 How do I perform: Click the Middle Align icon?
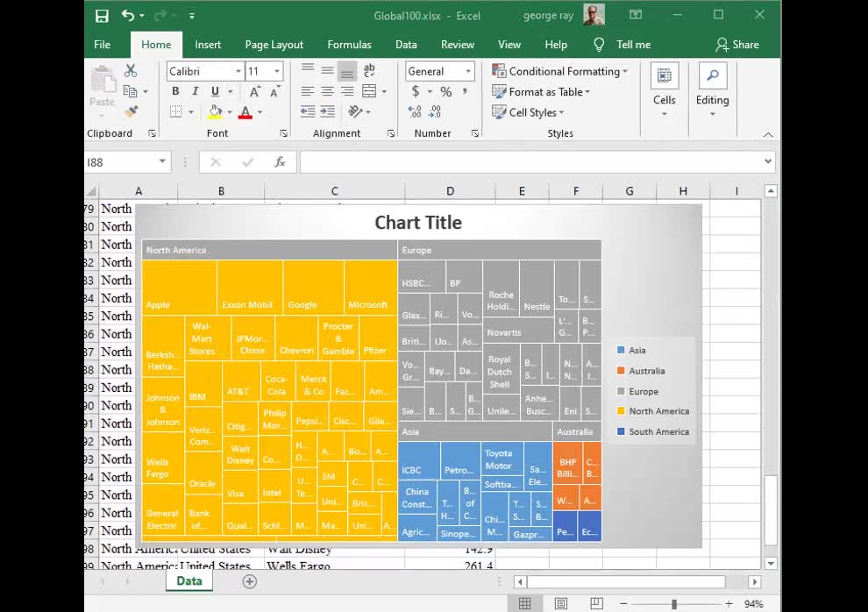[328, 71]
